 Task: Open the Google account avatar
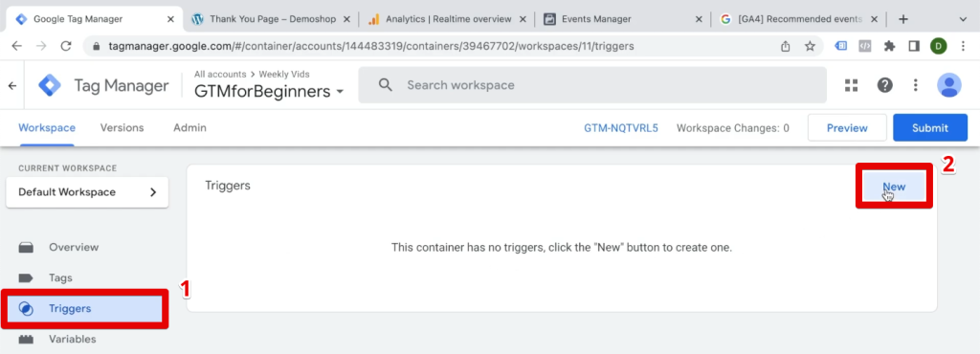coord(949,85)
